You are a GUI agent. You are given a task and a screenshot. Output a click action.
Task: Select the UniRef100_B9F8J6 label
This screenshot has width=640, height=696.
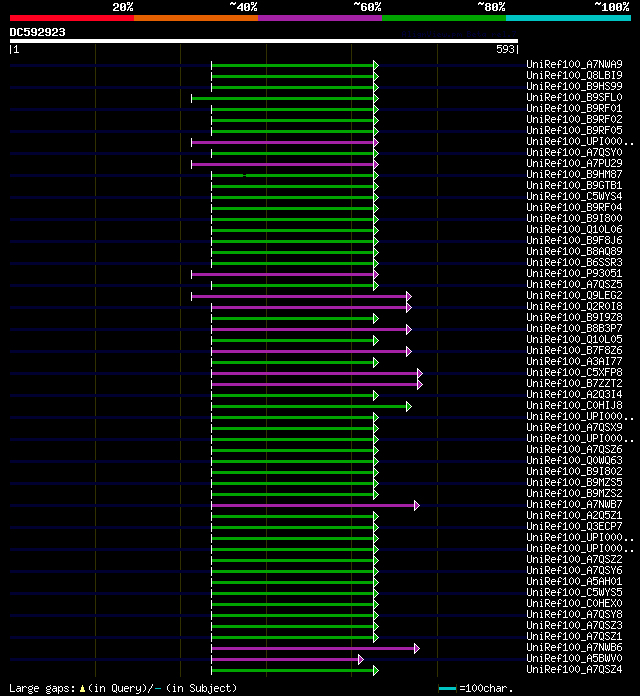(x=574, y=240)
